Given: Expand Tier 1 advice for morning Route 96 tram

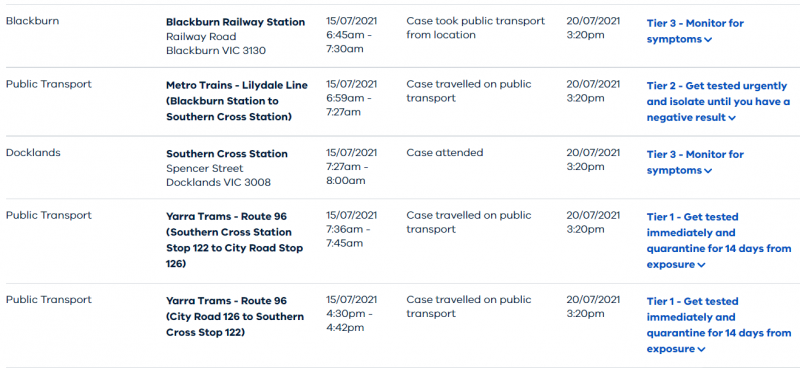Looking at the screenshot, I should [x=718, y=240].
